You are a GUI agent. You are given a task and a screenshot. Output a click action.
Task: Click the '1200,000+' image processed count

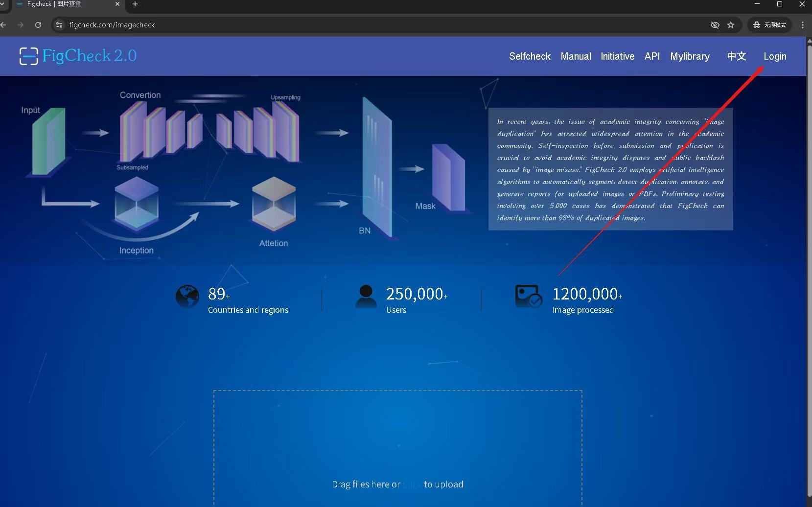tap(587, 294)
